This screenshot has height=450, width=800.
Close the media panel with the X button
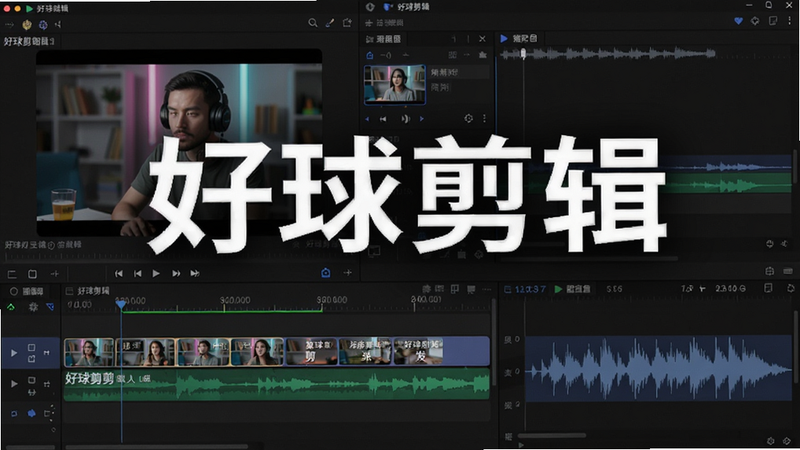(x=482, y=39)
